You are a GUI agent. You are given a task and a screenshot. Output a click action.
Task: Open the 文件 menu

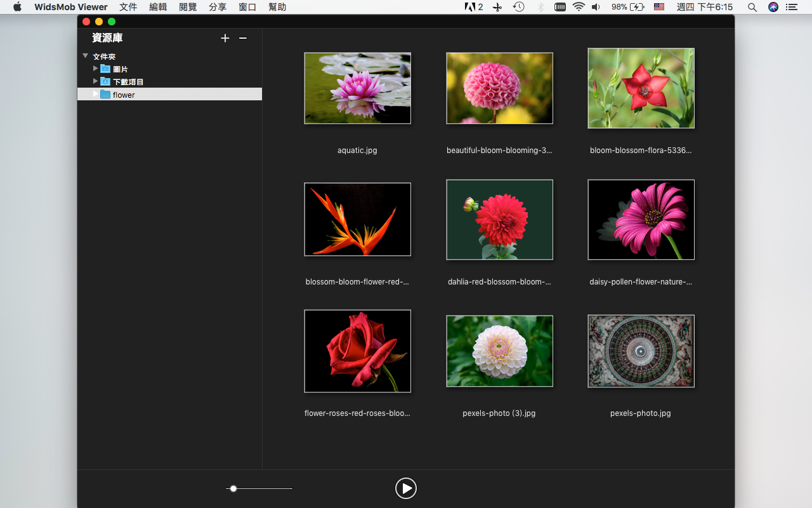128,7
